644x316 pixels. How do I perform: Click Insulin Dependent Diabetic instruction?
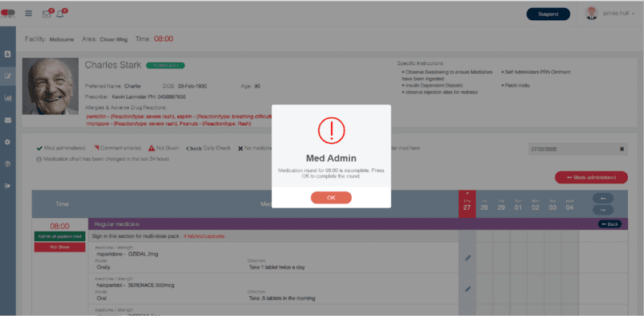coord(434,85)
